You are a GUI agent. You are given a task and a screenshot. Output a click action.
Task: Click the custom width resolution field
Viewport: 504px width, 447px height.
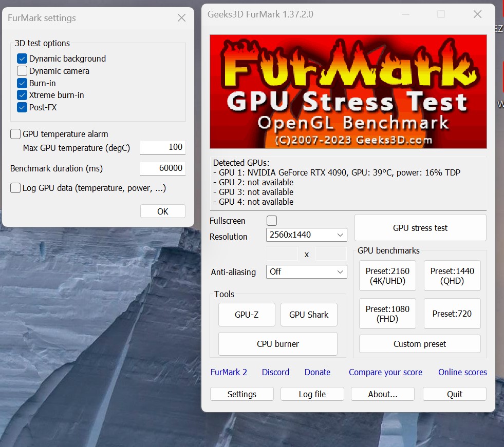pos(282,254)
